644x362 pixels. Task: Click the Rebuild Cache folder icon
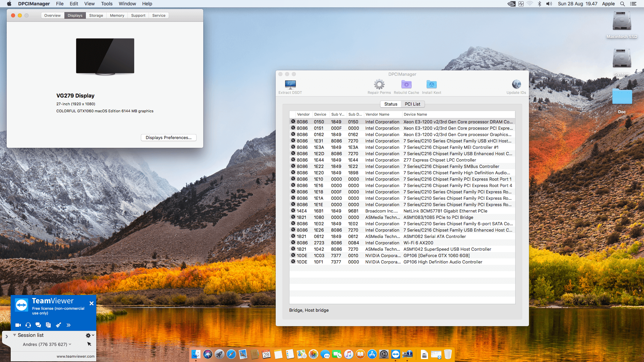click(x=406, y=84)
